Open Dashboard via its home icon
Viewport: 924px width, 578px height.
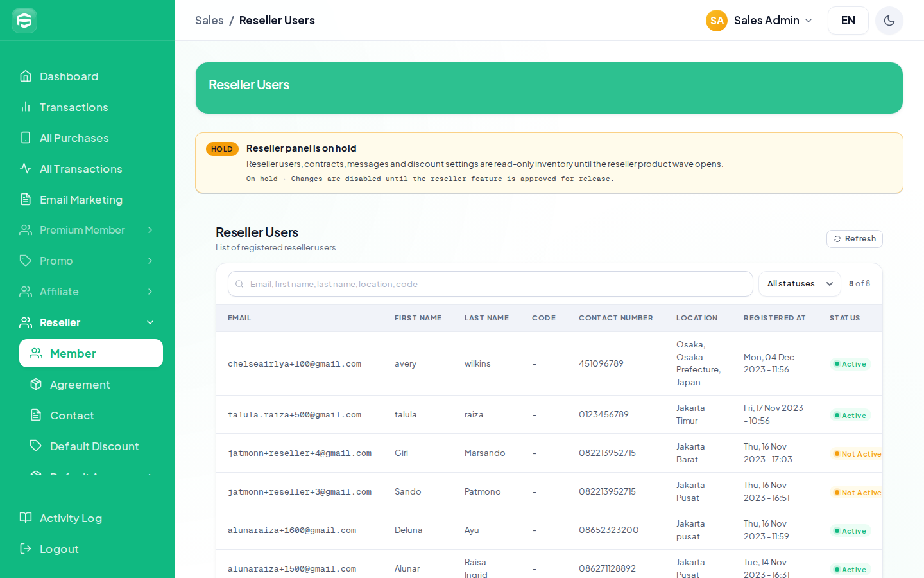click(x=26, y=76)
